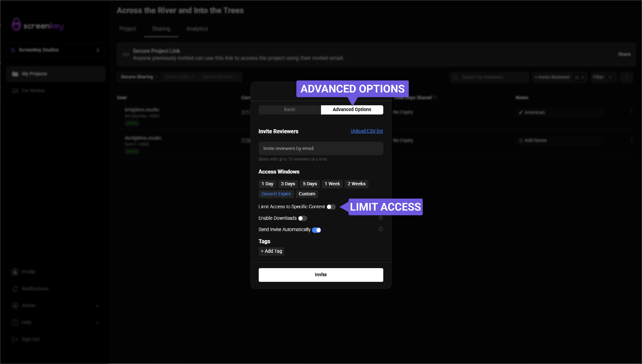Expand the Help section chevron

pyautogui.click(x=97, y=322)
